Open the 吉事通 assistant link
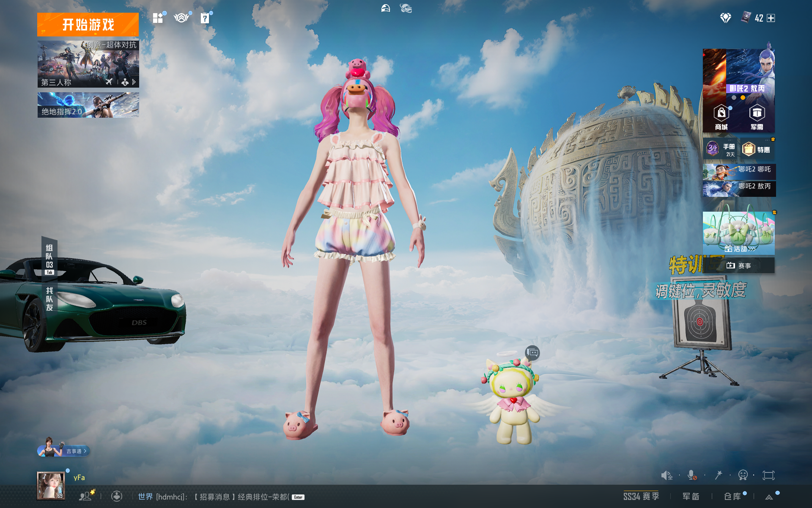Screen dimensions: 812x508 click(63, 450)
